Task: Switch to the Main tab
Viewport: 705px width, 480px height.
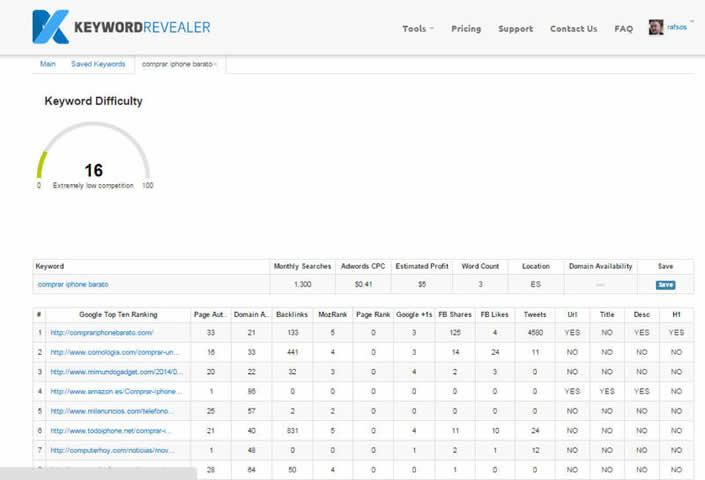Action: [48, 64]
